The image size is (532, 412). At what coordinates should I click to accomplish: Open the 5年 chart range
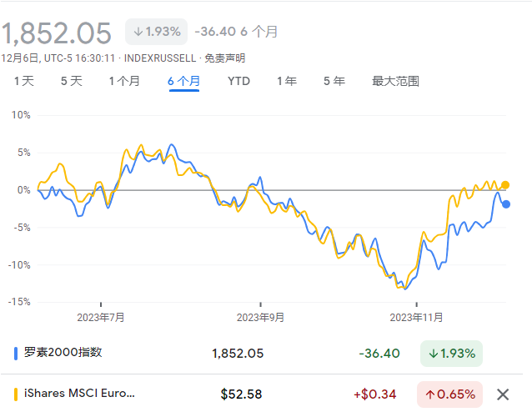click(334, 81)
